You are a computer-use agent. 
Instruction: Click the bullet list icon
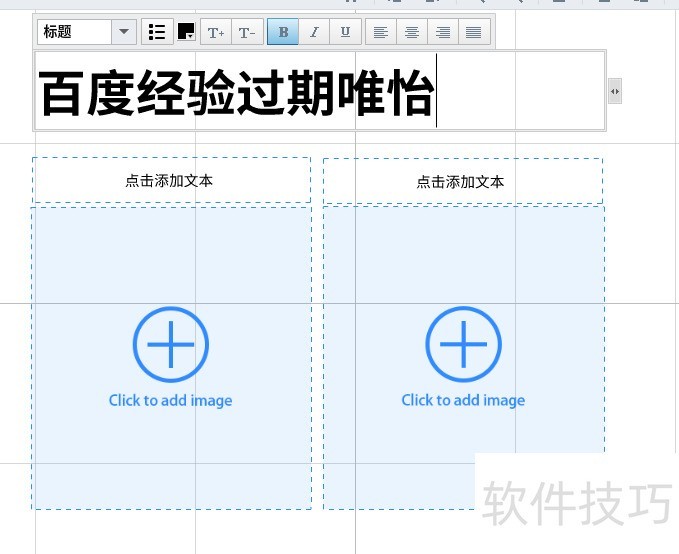pyautogui.click(x=157, y=32)
